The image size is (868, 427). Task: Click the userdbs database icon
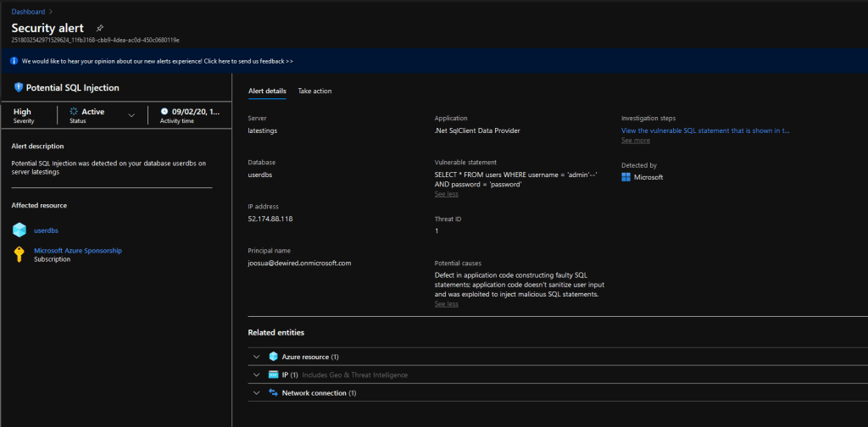tap(19, 230)
